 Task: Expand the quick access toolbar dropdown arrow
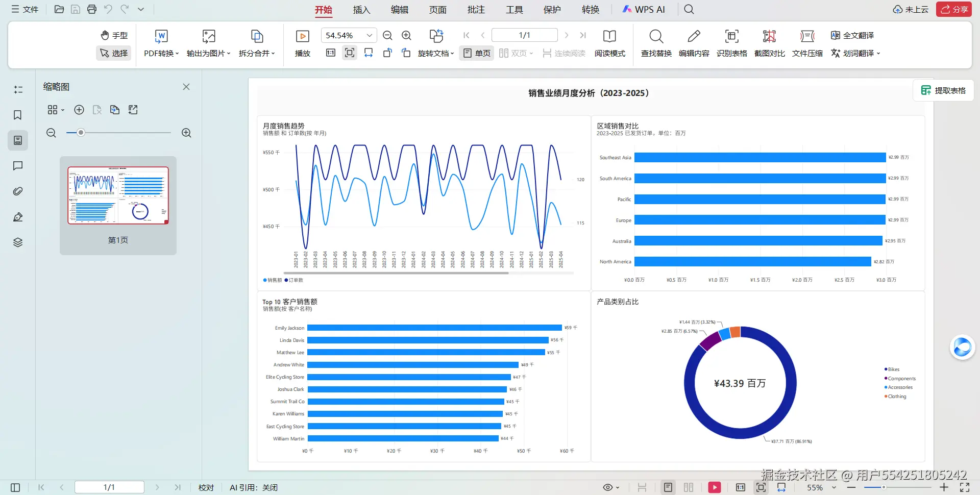141,9
